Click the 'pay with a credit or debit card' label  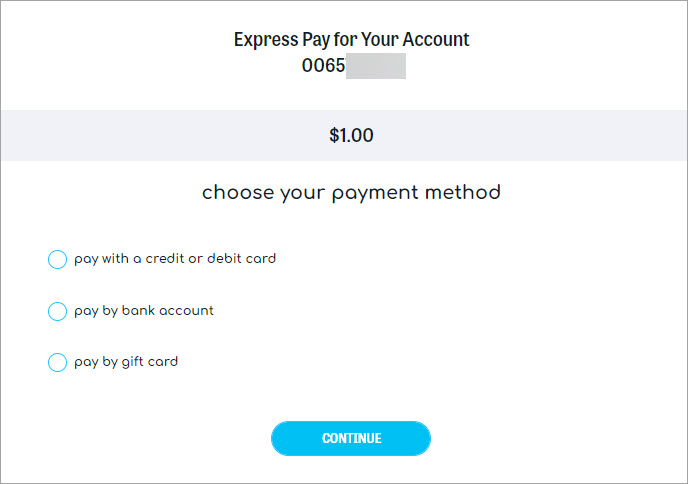point(175,259)
